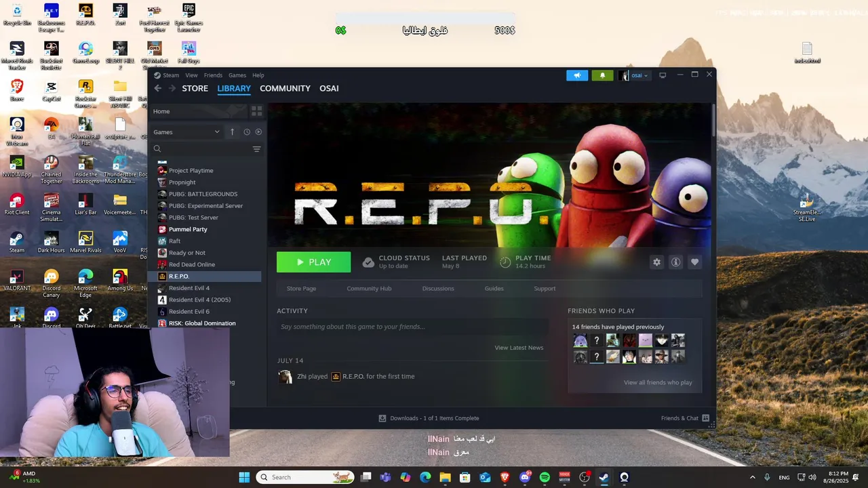Expand the Games library filter dropdown
Image resolution: width=868 pixels, height=488 pixels.
point(186,132)
